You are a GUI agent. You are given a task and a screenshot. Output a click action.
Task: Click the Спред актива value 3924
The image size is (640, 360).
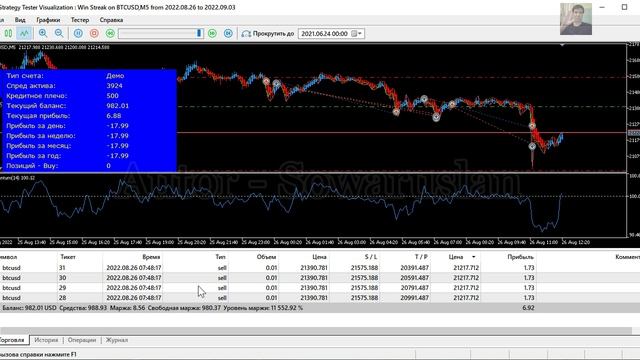(114, 86)
